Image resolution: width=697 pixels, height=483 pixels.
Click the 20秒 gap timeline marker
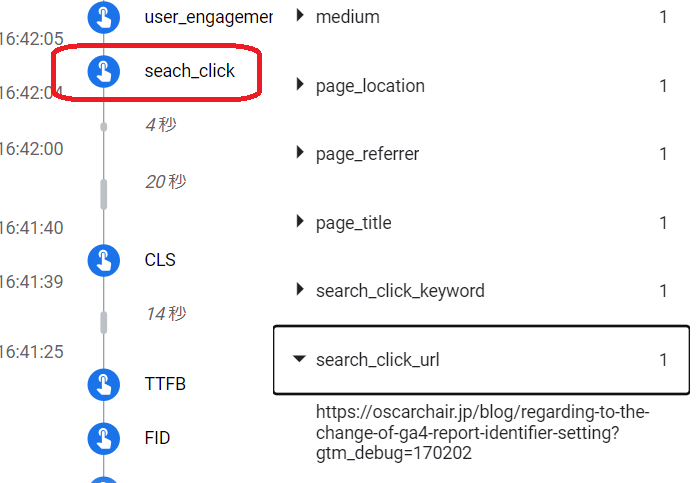pyautogui.click(x=104, y=193)
